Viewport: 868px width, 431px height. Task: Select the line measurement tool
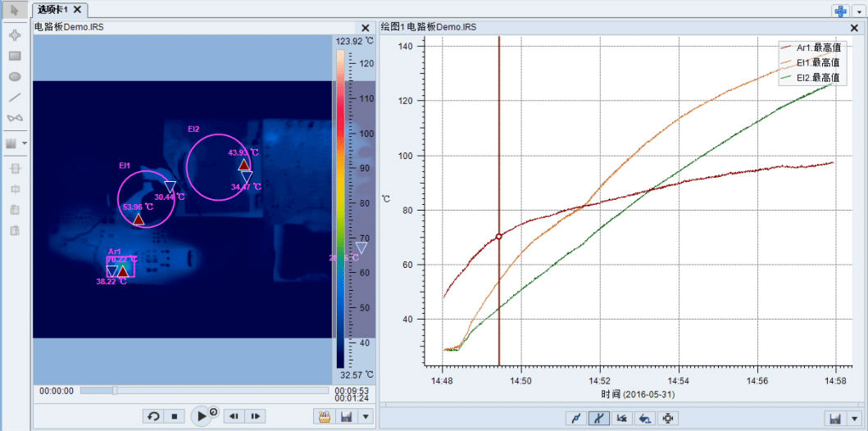[15, 98]
